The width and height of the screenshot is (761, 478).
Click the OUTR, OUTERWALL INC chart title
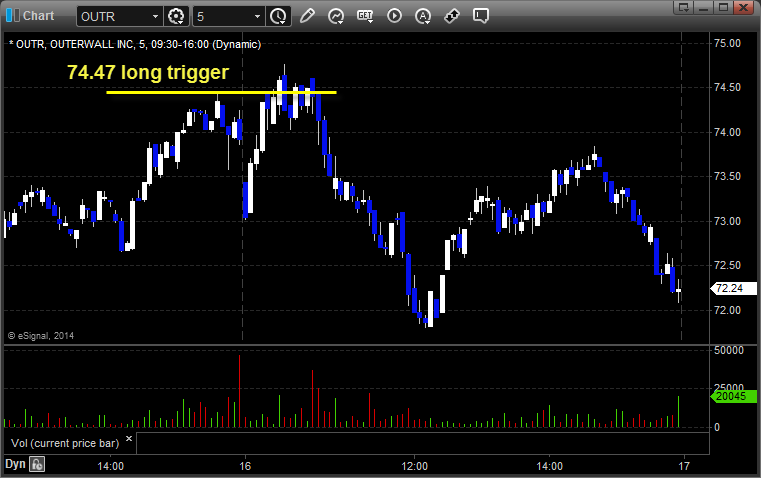click(135, 44)
